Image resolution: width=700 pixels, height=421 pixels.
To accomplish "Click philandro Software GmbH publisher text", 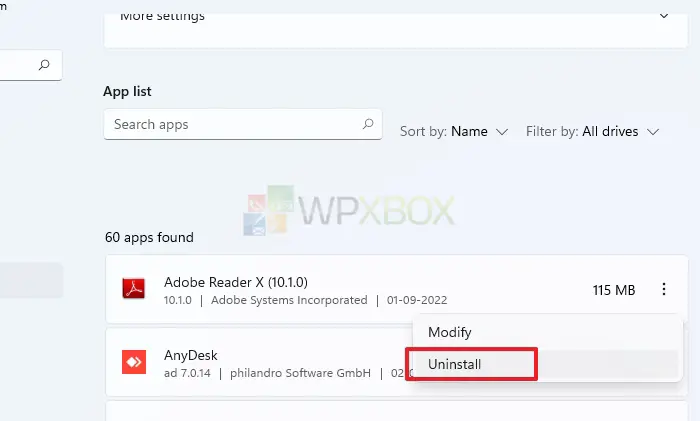I will [x=300, y=373].
